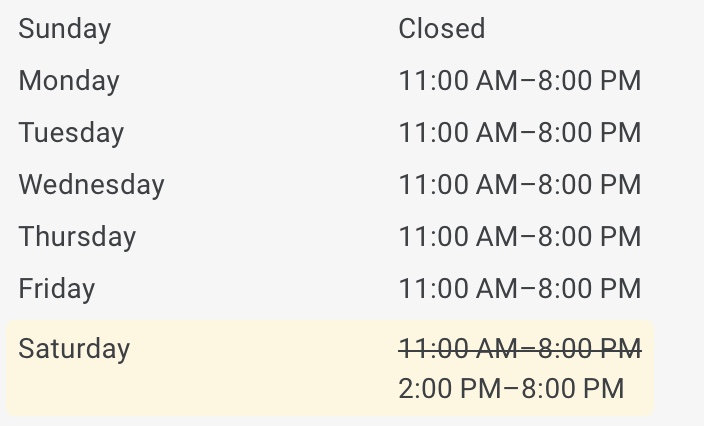The image size is (704, 426).
Task: Click the Monday day label
Action: [x=69, y=81]
